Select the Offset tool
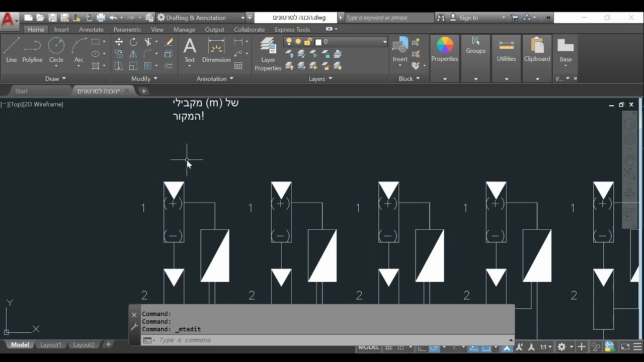Screen dimensions: 644x362 pyautogui.click(x=169, y=66)
